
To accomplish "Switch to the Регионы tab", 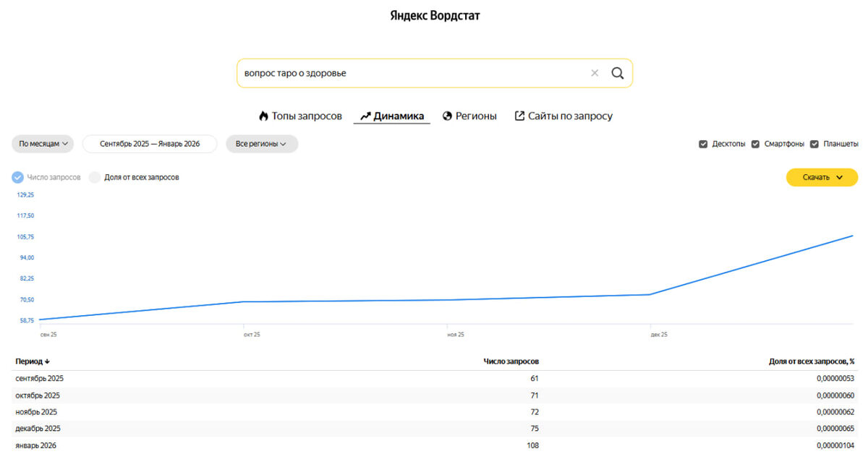I will point(469,116).
